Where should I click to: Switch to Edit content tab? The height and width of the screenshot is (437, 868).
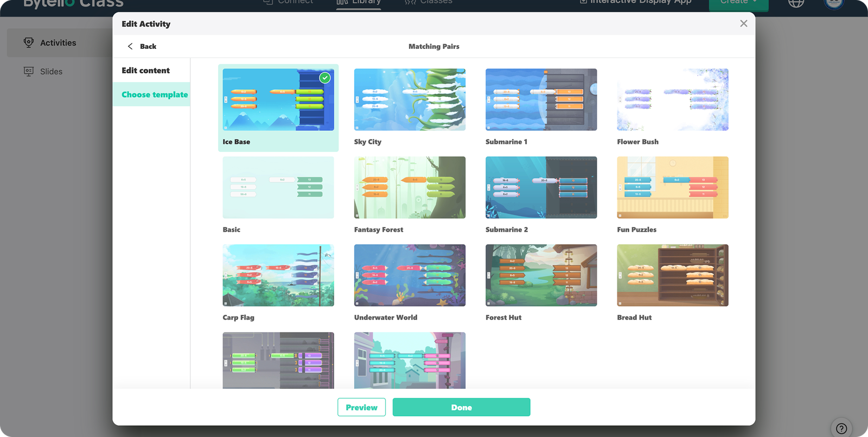[x=145, y=71]
